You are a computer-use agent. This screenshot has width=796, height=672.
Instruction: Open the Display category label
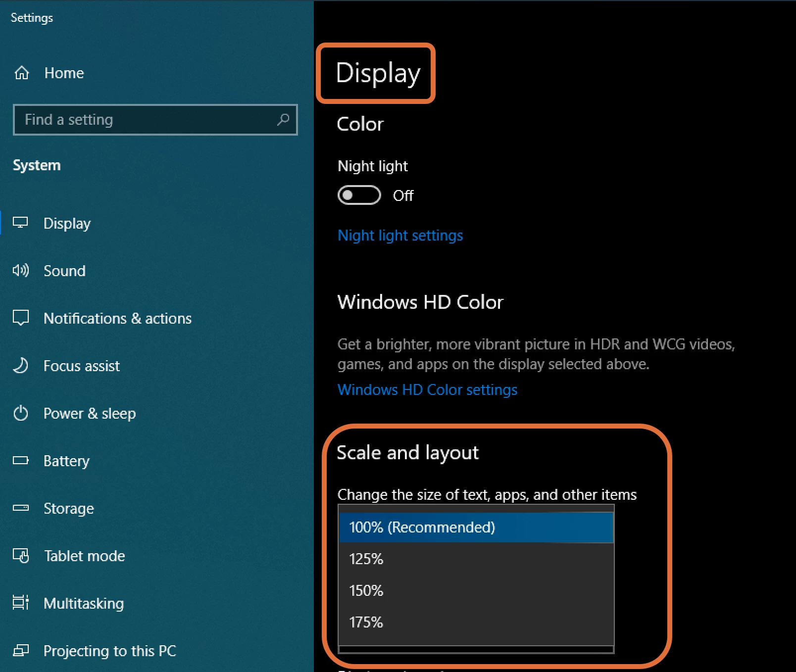point(67,223)
